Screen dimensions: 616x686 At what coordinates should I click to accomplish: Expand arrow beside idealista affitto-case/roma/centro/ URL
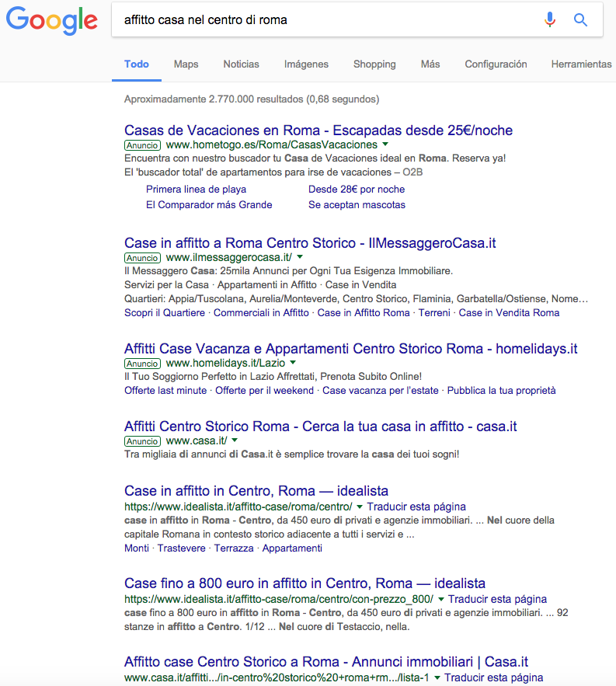360,507
